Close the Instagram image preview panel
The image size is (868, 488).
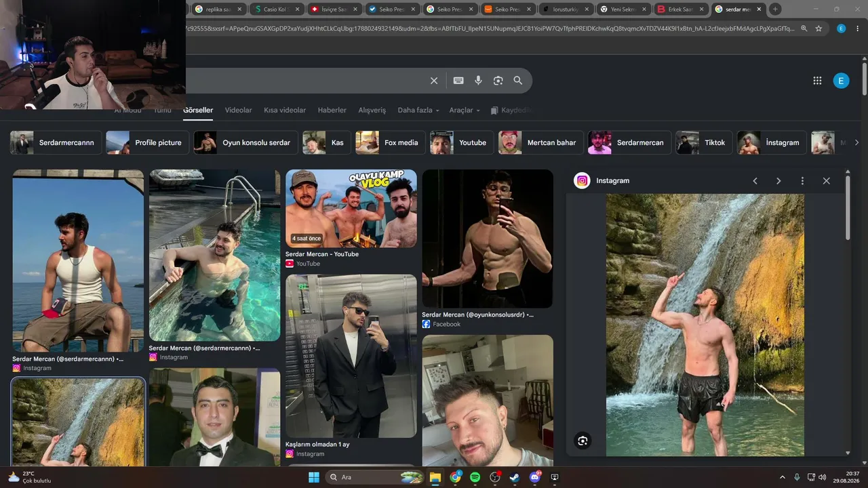(826, 181)
